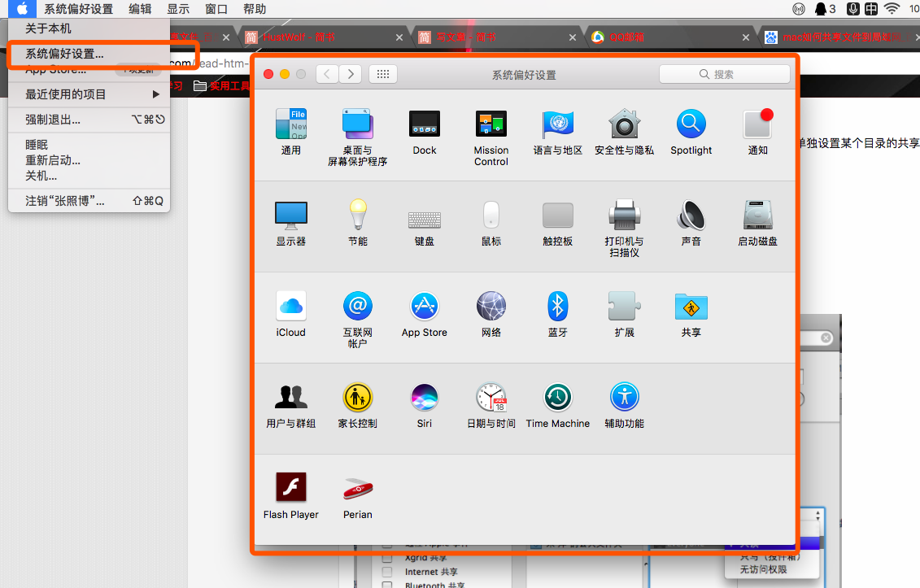Toggle the Xgrid 共享 checkbox
This screenshot has width=920, height=588.
[386, 558]
